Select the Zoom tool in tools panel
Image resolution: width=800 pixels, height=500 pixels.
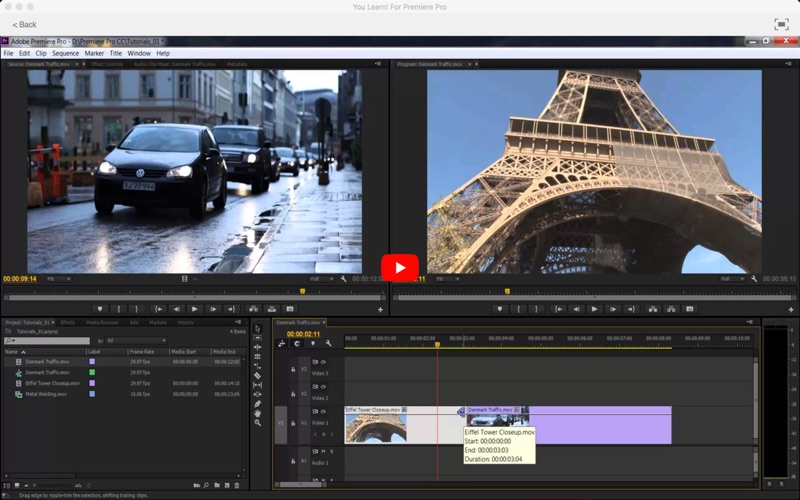pyautogui.click(x=257, y=423)
